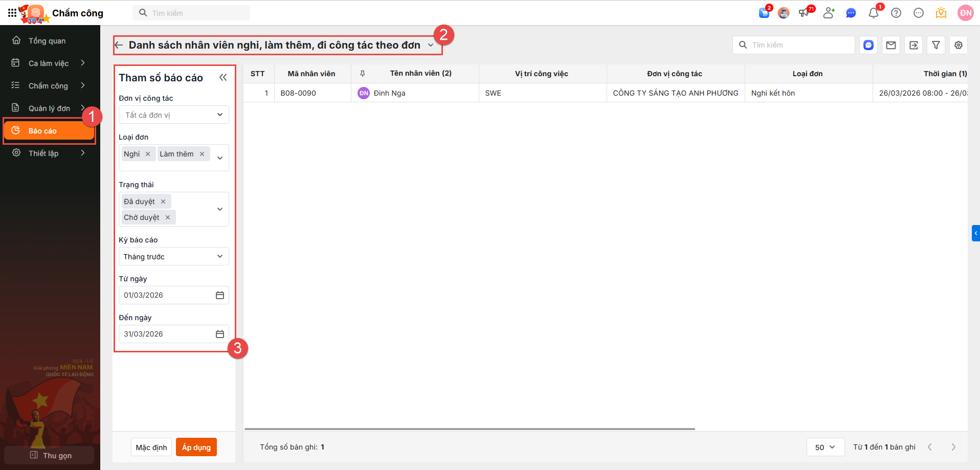Click the CÔNG TY SÁNG TẠO ANH PHƯƠNG cell
The width and height of the screenshot is (980, 470).
[x=676, y=93]
